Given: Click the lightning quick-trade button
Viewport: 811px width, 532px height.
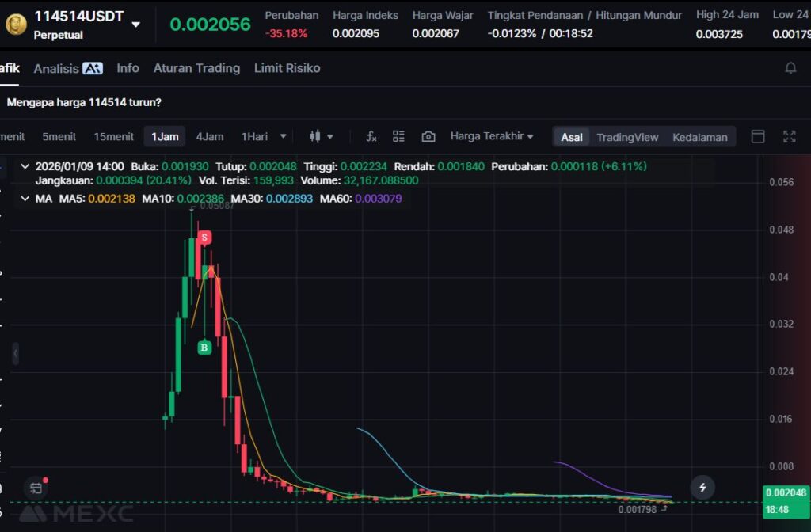Looking at the screenshot, I should [x=702, y=487].
